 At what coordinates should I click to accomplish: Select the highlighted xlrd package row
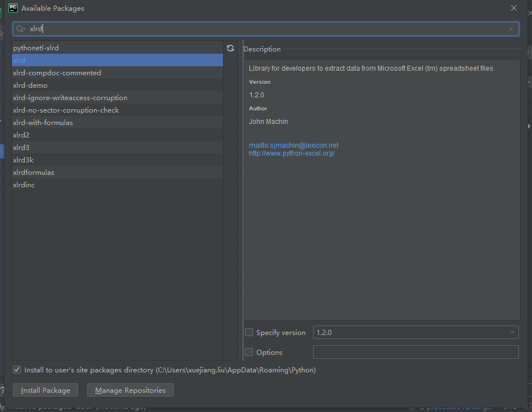(x=117, y=60)
